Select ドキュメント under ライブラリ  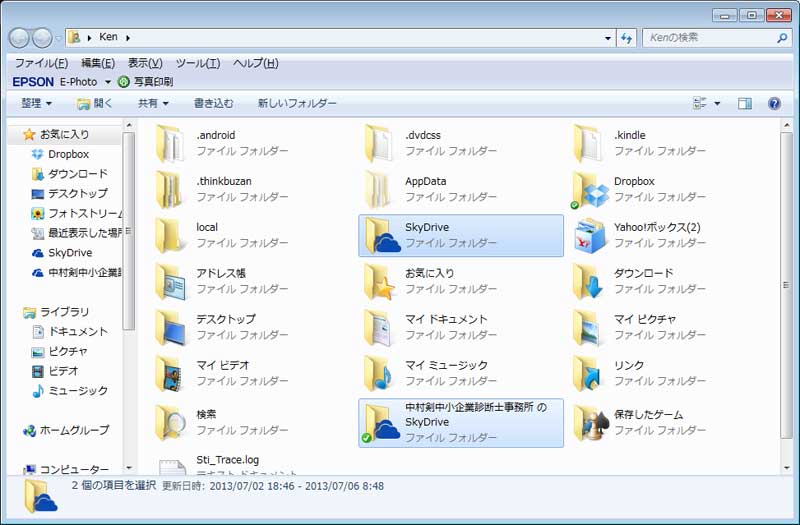click(x=77, y=331)
